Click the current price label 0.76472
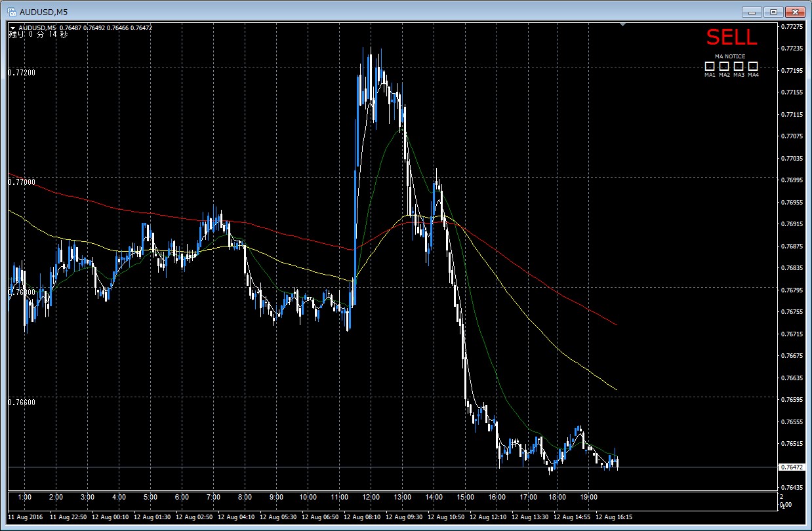 pos(792,467)
